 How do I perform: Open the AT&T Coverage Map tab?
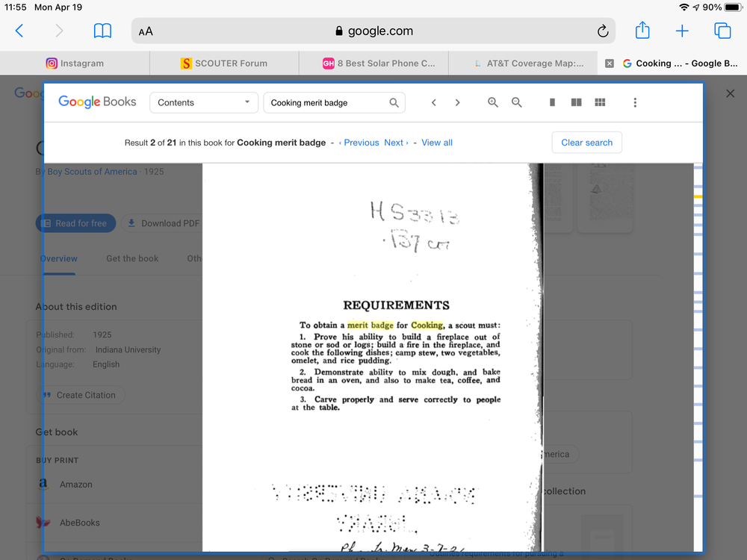pyautogui.click(x=523, y=63)
